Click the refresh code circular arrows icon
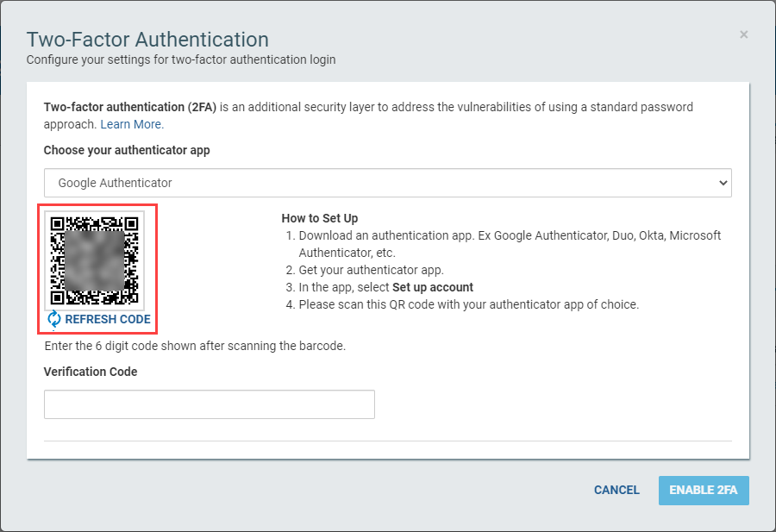The height and width of the screenshot is (532, 776). tap(54, 319)
